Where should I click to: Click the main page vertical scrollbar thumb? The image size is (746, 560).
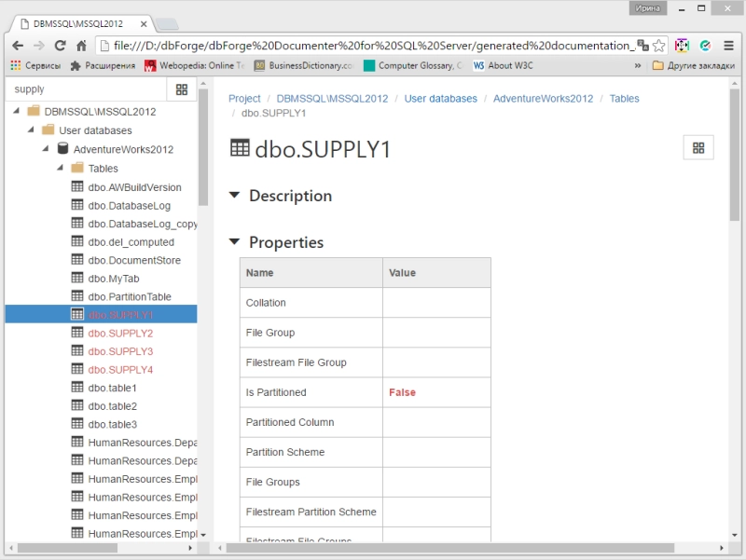pos(735,155)
